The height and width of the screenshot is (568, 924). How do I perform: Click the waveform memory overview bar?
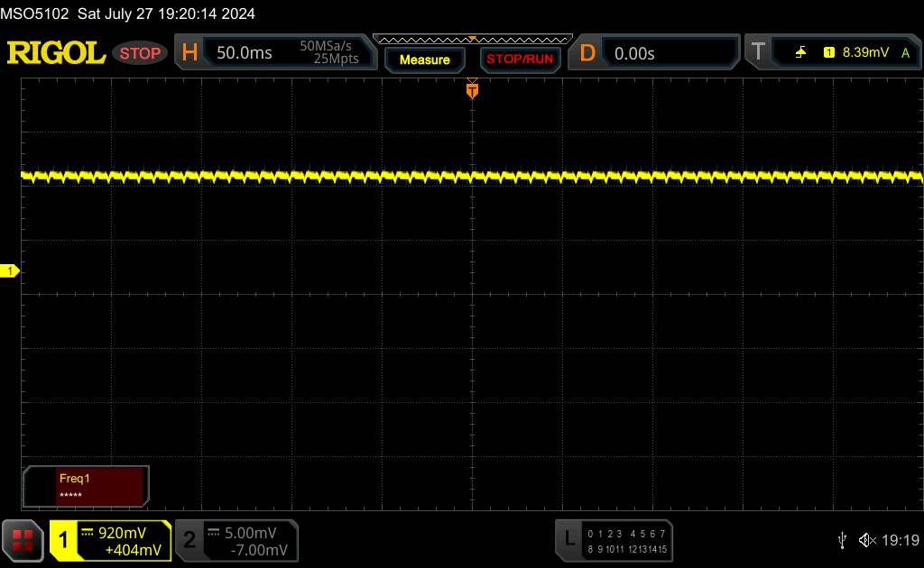tap(472, 39)
